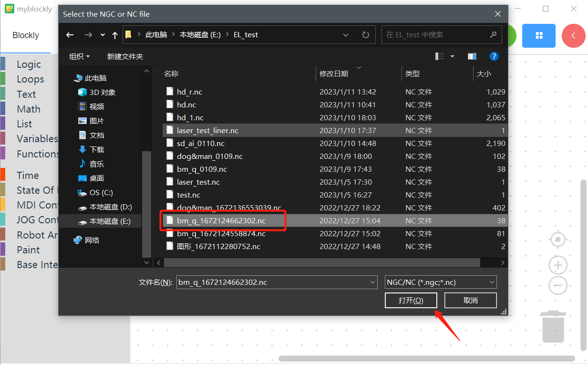Close the Select NGC file dialog
This screenshot has height=365, width=588.
pos(497,14)
